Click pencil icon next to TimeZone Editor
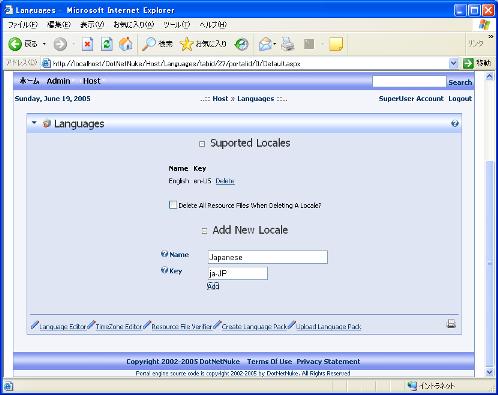 (x=91, y=325)
